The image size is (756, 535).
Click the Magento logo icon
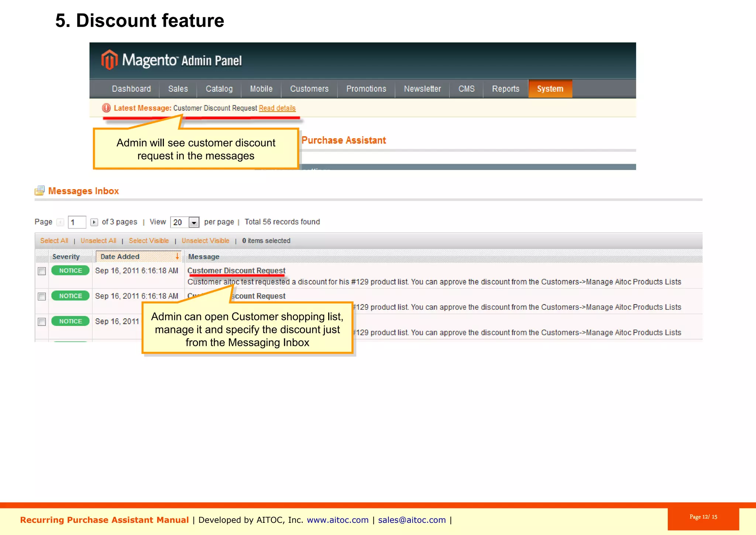point(109,59)
